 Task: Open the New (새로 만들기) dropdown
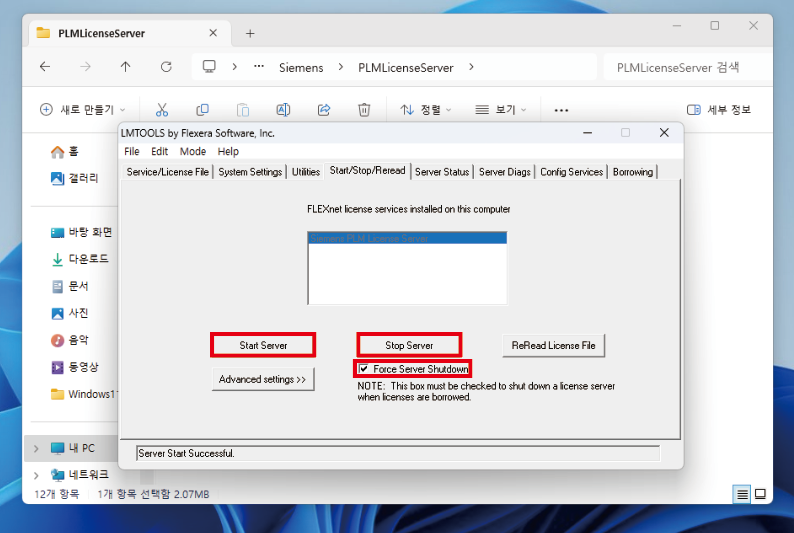pyautogui.click(x=82, y=110)
